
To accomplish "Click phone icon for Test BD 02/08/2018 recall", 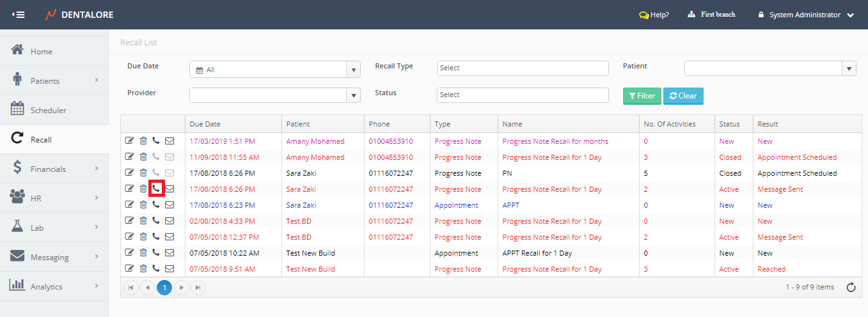I will (156, 221).
